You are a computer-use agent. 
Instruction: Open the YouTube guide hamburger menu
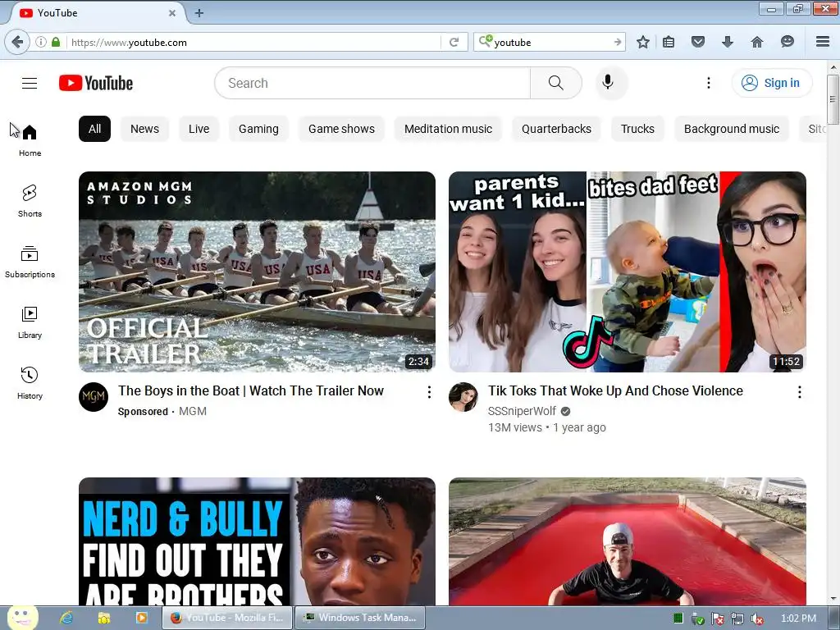[x=30, y=83]
